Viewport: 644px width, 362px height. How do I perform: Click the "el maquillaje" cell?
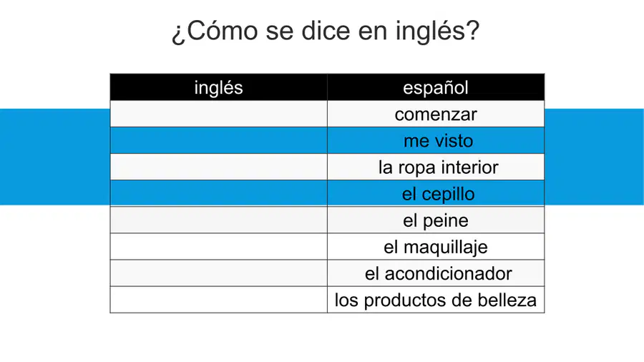tap(436, 247)
